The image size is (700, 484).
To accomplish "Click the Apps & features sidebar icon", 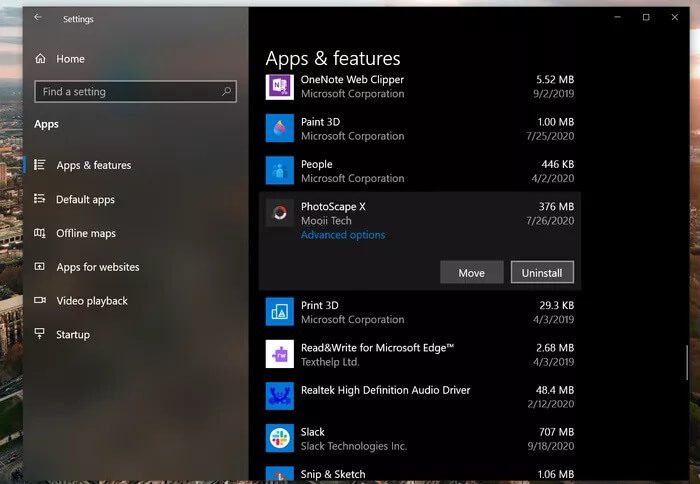I will pos(40,165).
